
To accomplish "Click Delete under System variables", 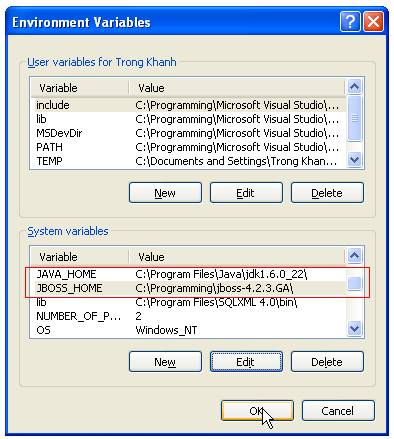I will [327, 362].
